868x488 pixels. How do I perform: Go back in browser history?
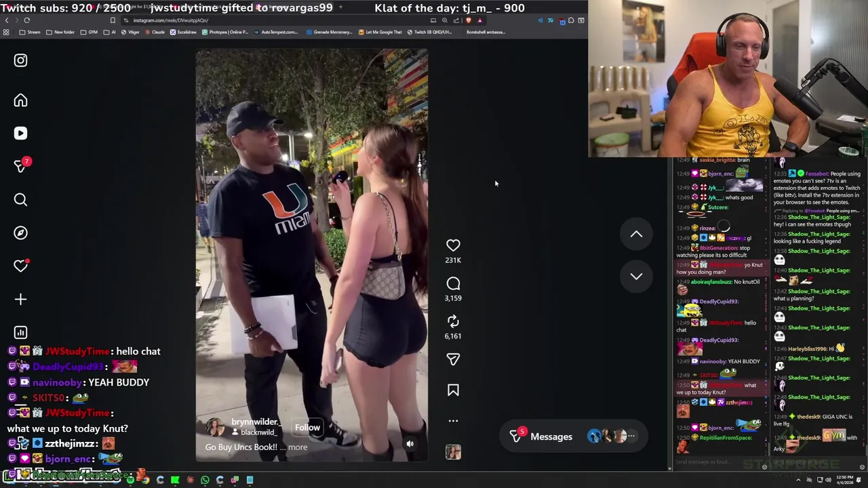click(7, 20)
